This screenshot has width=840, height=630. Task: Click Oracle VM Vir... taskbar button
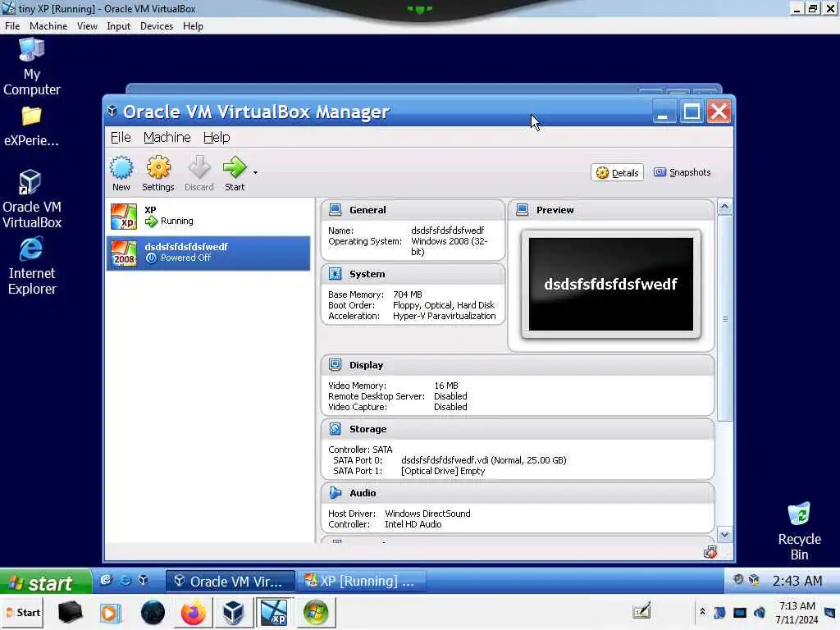pyautogui.click(x=230, y=582)
